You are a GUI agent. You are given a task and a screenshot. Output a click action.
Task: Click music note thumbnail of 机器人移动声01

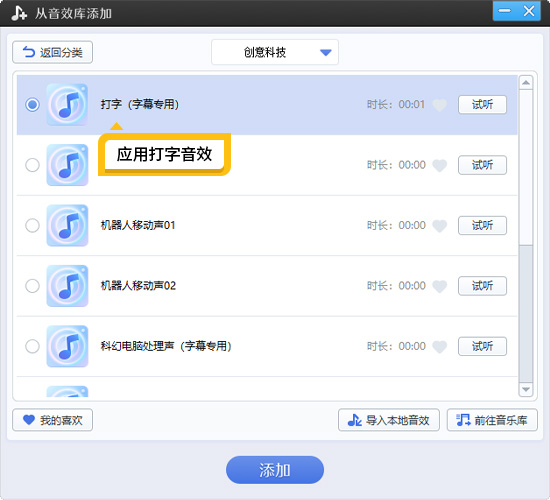point(67,225)
